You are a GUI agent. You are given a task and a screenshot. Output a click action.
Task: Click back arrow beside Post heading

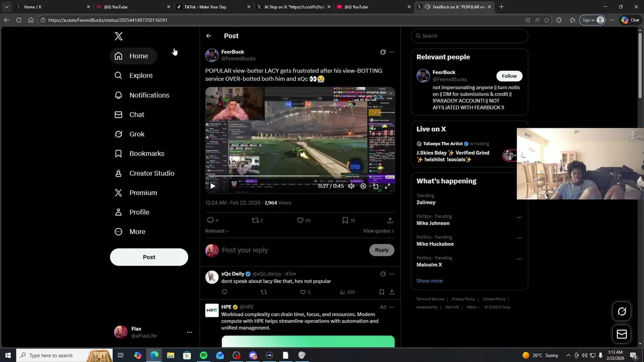click(209, 36)
